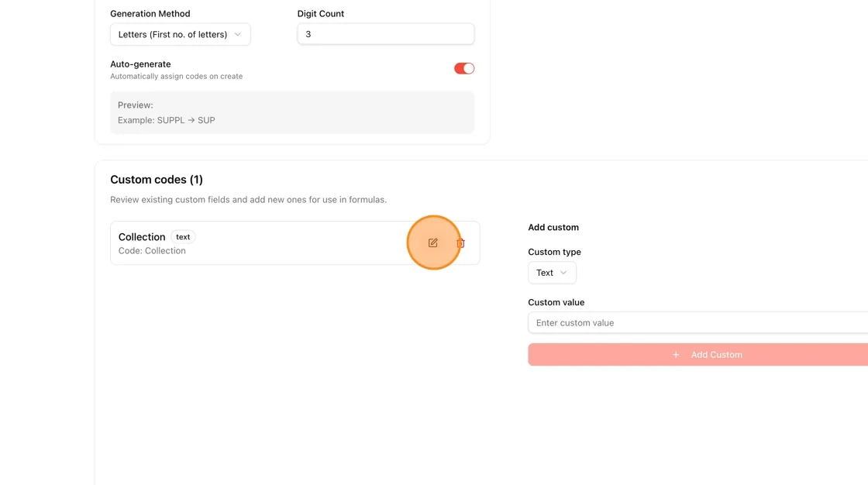868x485 pixels.
Task: Edit the Collection custom code
Action: [433, 242]
